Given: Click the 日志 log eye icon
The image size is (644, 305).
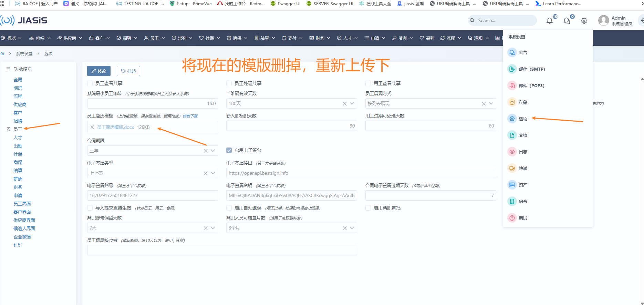Looking at the screenshot, I should click(512, 152).
